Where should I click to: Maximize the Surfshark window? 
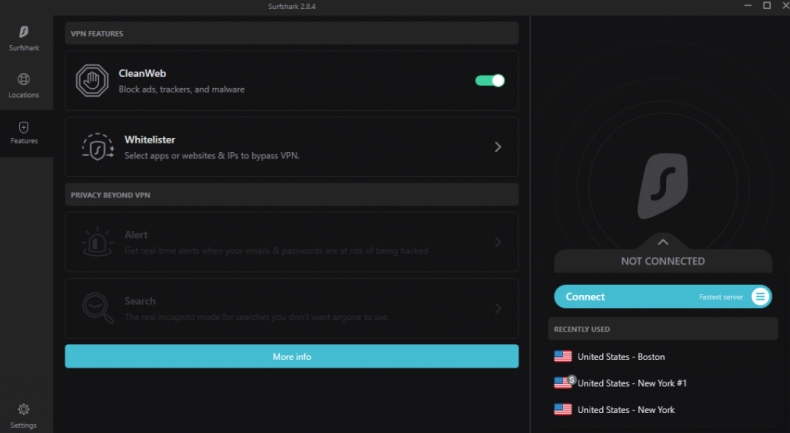pyautogui.click(x=767, y=6)
